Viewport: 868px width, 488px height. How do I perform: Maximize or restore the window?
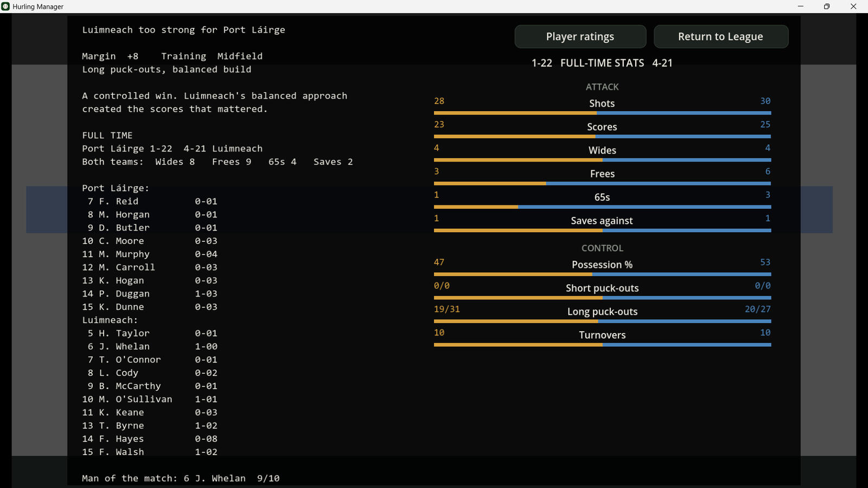(827, 7)
